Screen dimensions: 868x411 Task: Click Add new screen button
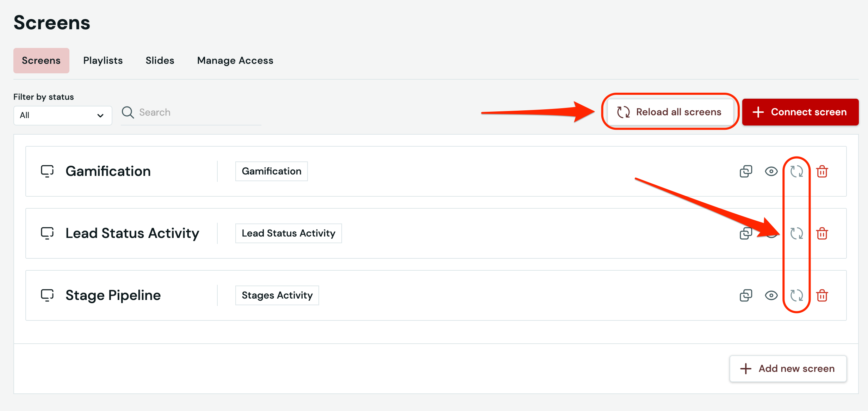click(788, 368)
